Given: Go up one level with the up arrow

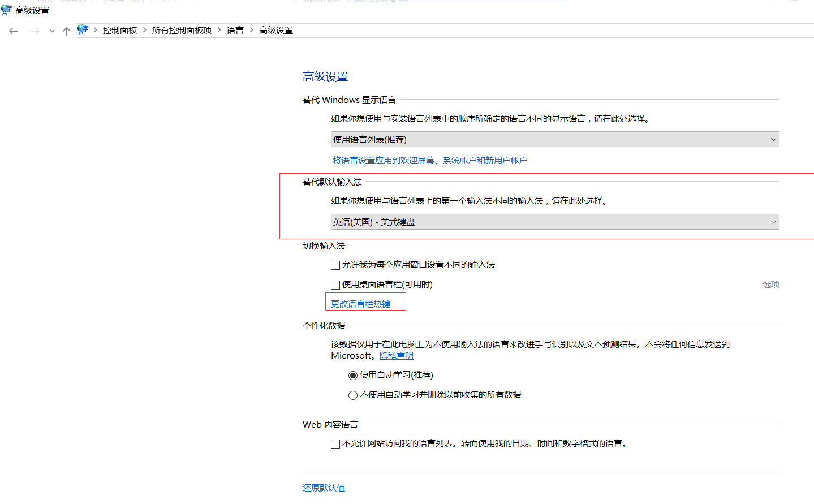Looking at the screenshot, I should (x=67, y=31).
